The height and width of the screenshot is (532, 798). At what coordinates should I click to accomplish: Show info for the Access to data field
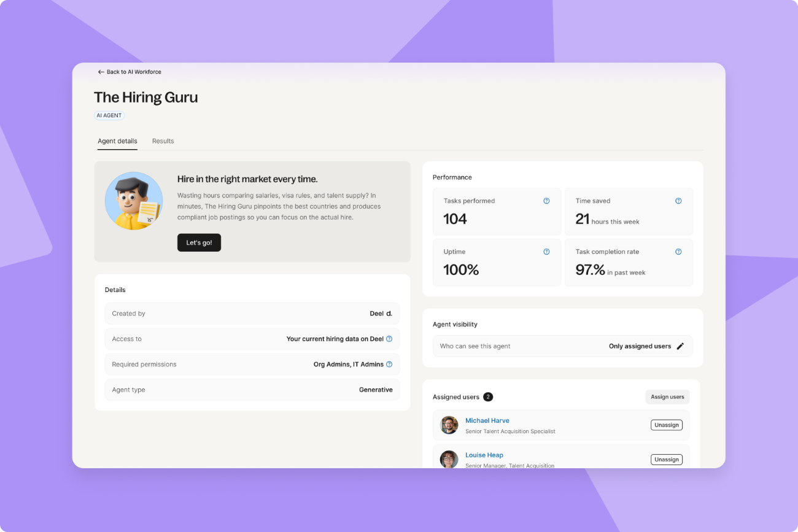point(389,339)
